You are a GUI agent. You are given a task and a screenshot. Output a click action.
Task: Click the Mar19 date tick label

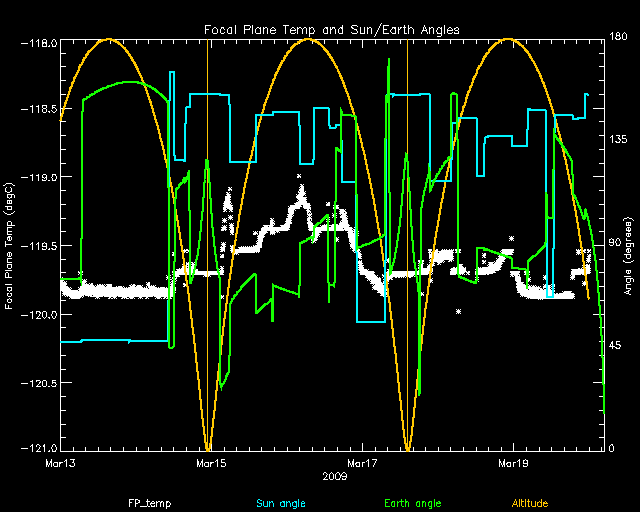(x=512, y=463)
